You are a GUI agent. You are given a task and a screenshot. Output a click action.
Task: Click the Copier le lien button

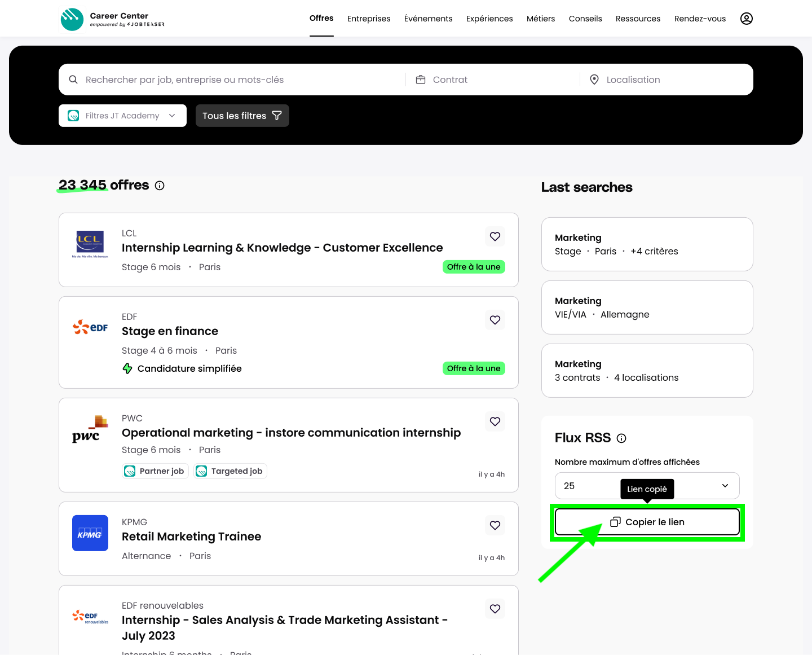(647, 522)
